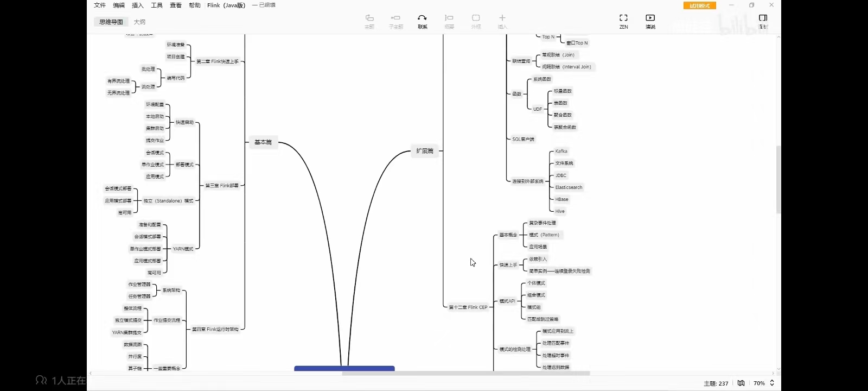This screenshot has width=868, height=391.
Task: Select the 聚合函数 node
Action: pyautogui.click(x=563, y=115)
